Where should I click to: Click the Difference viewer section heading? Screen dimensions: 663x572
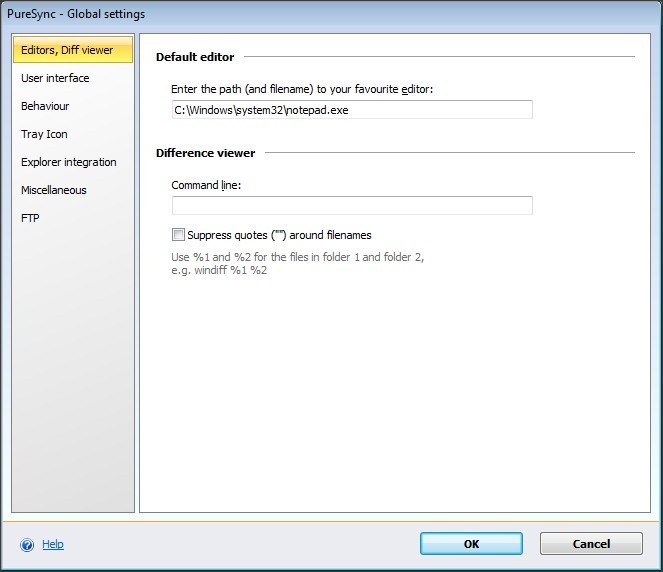[205, 153]
